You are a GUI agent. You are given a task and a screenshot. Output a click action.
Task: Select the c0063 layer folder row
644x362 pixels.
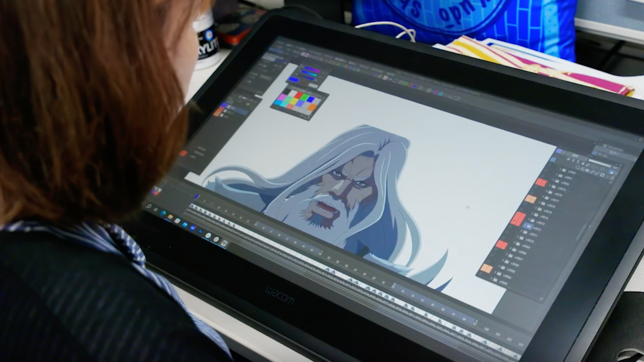click(500, 281)
